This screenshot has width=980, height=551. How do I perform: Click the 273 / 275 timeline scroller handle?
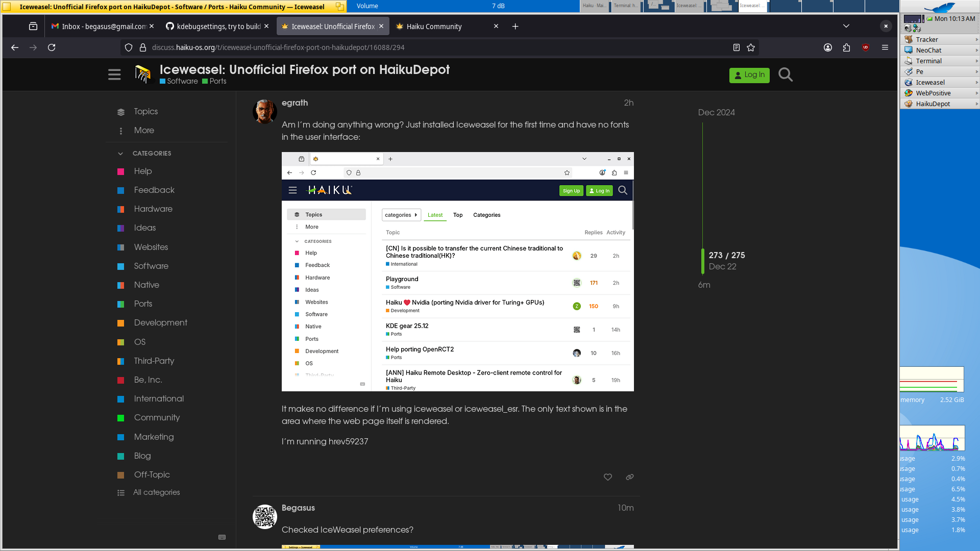point(703,261)
